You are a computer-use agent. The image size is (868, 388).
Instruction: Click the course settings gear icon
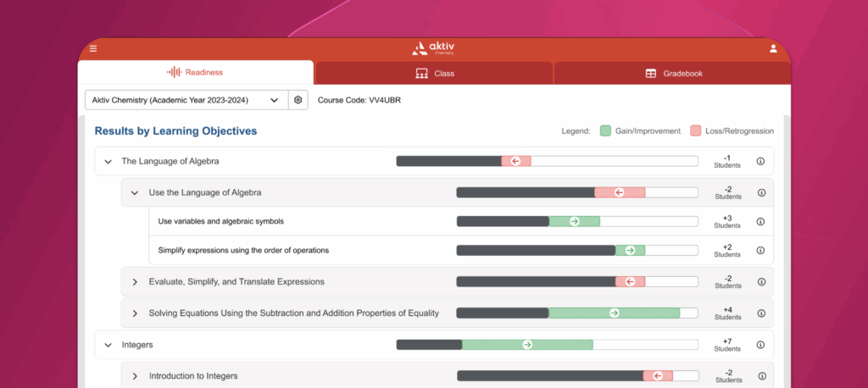(298, 100)
